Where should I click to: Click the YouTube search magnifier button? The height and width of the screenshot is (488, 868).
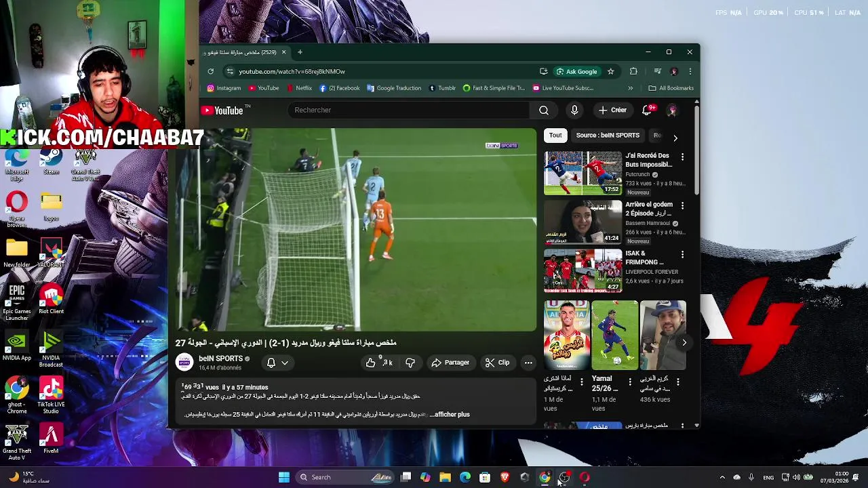click(x=544, y=110)
